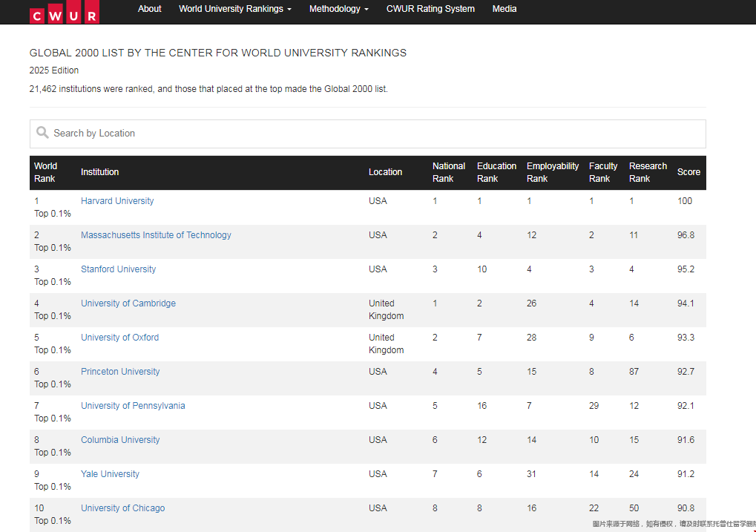This screenshot has width=756, height=532.
Task: Open Yale University link
Action: pos(110,474)
